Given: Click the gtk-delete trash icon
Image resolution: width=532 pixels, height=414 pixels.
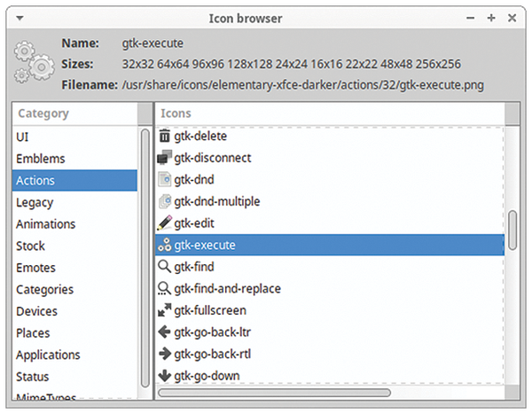Looking at the screenshot, I should [164, 137].
